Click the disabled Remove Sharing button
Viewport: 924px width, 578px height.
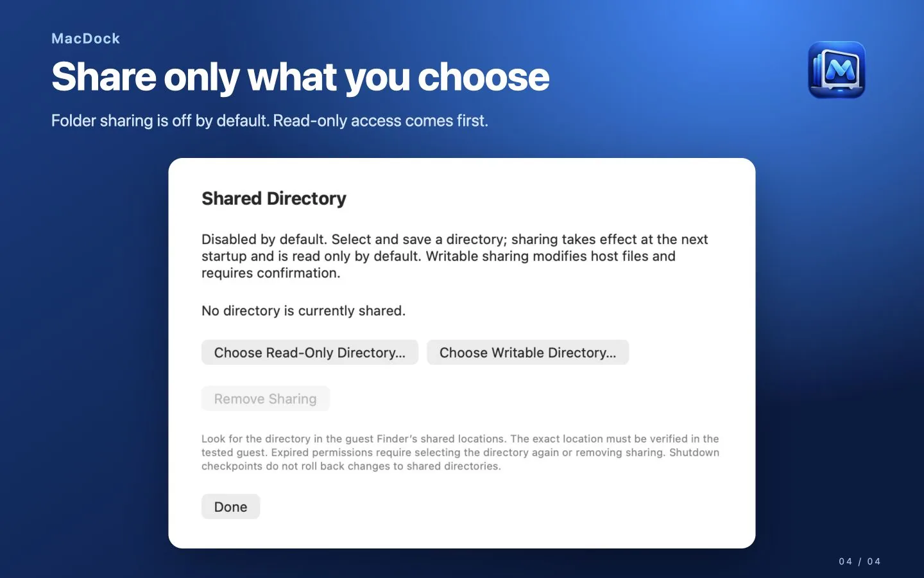(266, 399)
